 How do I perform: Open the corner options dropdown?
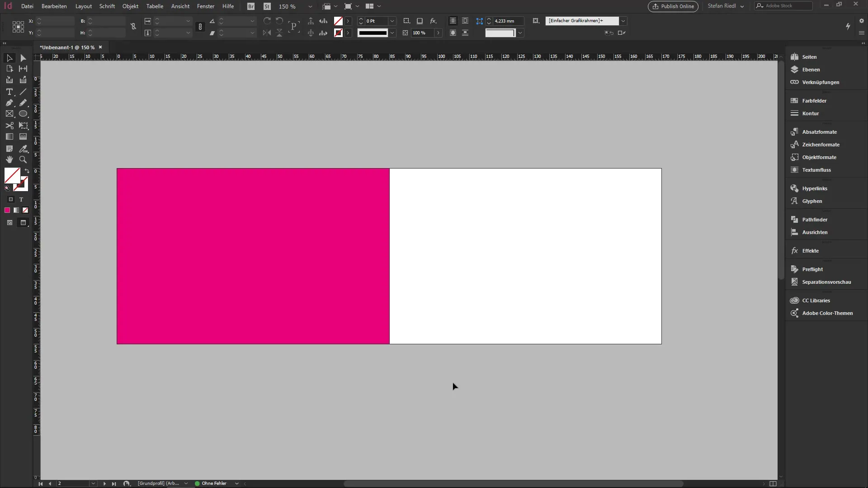tap(520, 33)
